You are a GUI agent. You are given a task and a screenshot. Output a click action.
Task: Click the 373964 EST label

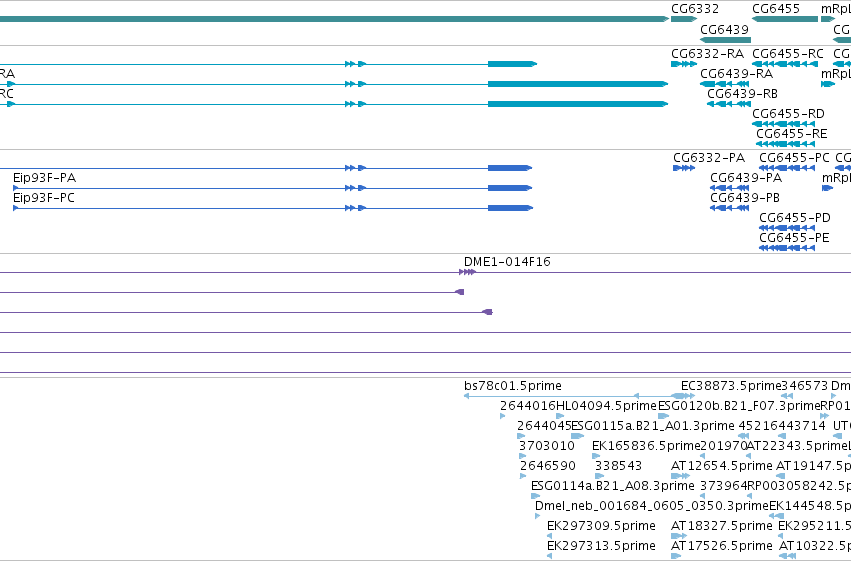(723, 486)
